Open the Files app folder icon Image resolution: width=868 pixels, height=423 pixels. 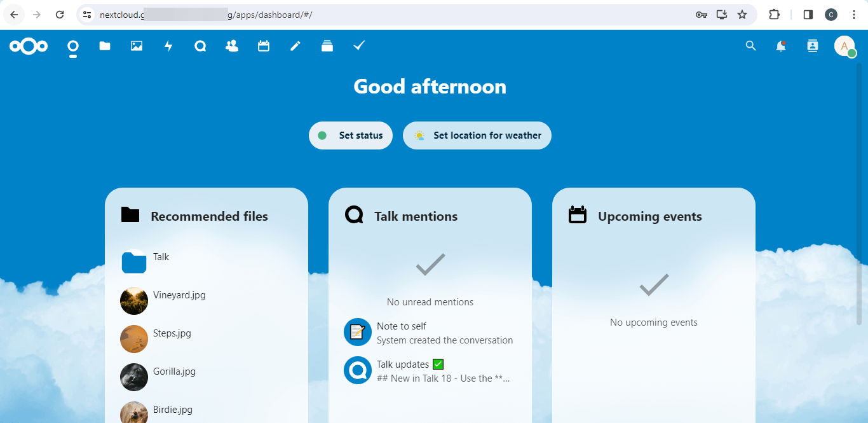[x=105, y=46]
